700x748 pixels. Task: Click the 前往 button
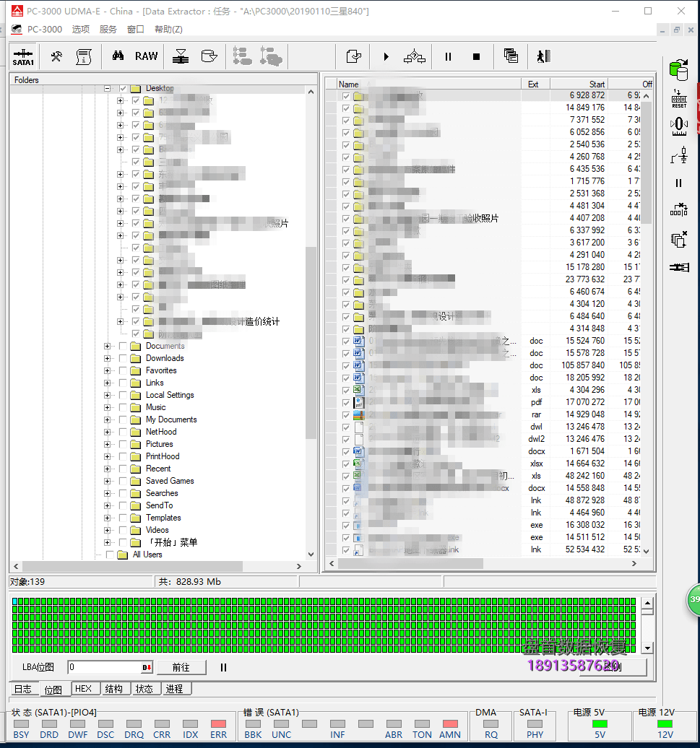[x=181, y=667]
